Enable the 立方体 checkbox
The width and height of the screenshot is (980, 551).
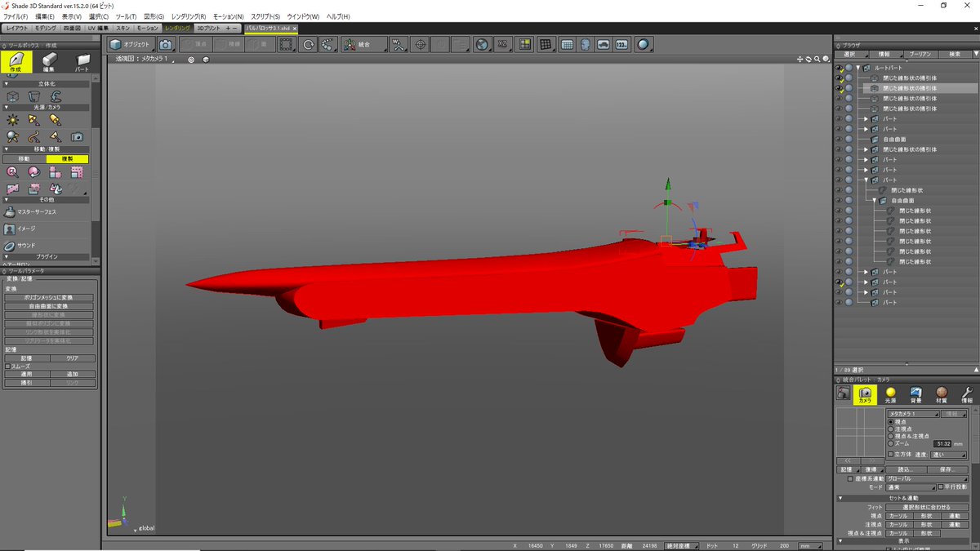891,455
